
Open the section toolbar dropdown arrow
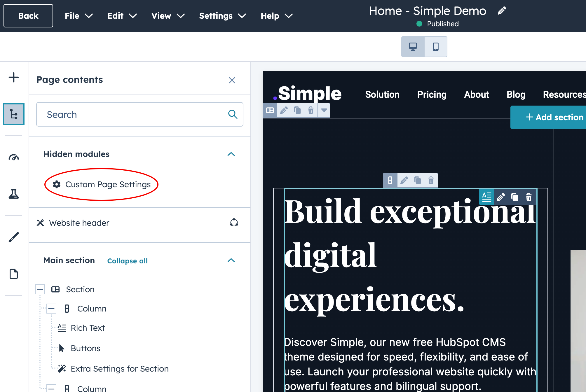pyautogui.click(x=324, y=110)
